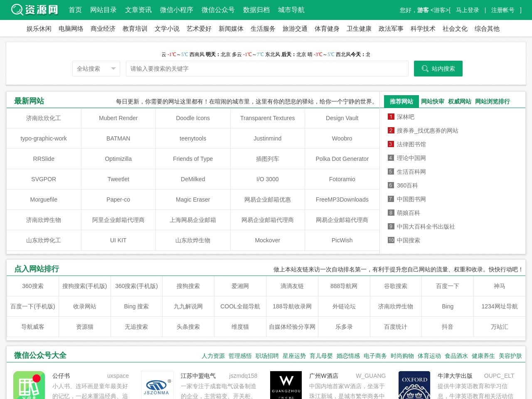
Task: Click the keyword search input field
Action: coord(267,69)
